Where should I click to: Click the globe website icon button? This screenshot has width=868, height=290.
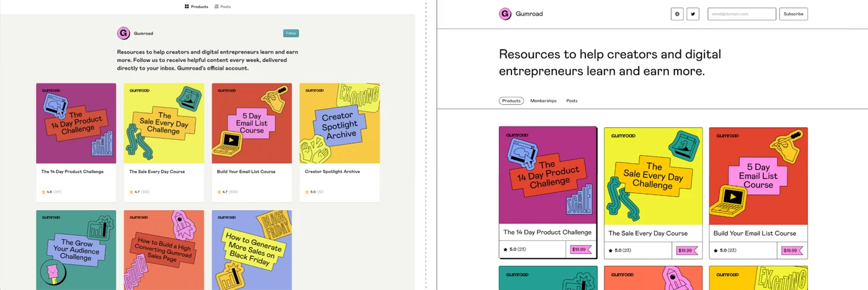pos(677,14)
